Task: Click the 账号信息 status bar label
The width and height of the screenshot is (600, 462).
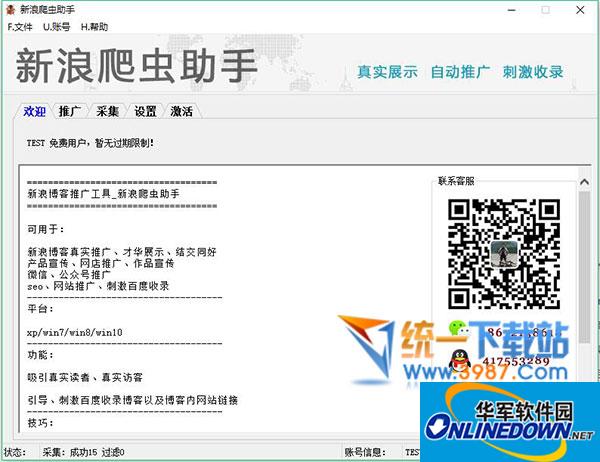Action: tap(365, 452)
